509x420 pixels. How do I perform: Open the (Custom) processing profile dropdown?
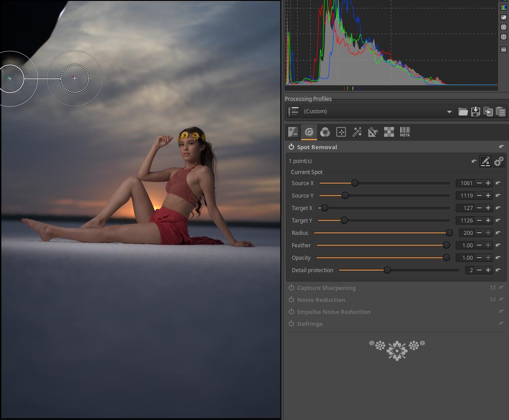point(378,111)
